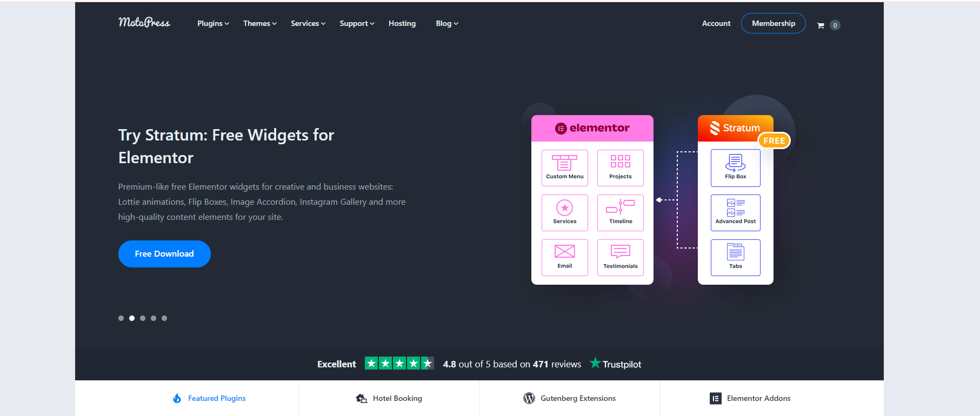Click the Trustpilot star logo
This screenshot has width=980, height=416.
pyautogui.click(x=595, y=363)
